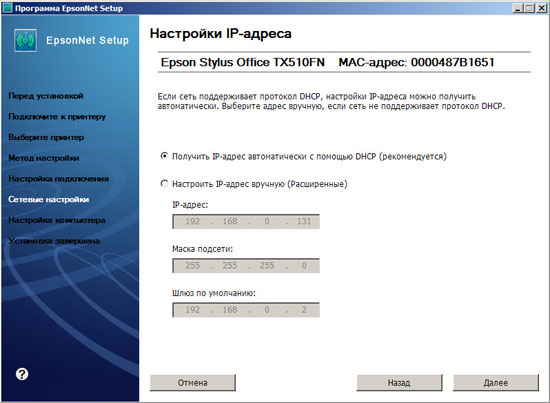Select the Метод настройки step
The width and height of the screenshot is (550, 403).
point(44,158)
